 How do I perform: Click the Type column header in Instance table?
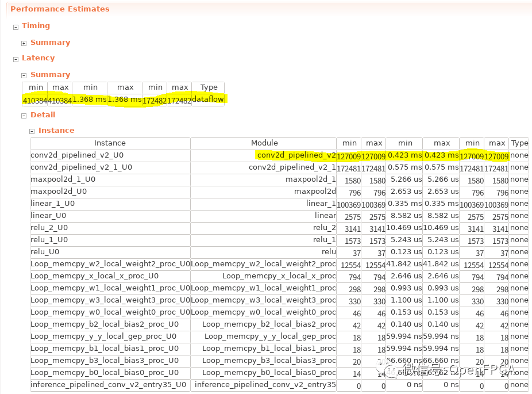pyautogui.click(x=519, y=143)
